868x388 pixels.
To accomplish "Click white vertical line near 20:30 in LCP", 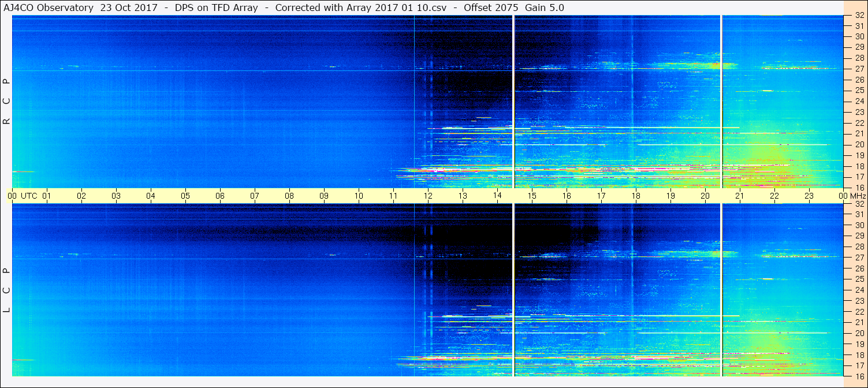I will click(722, 290).
